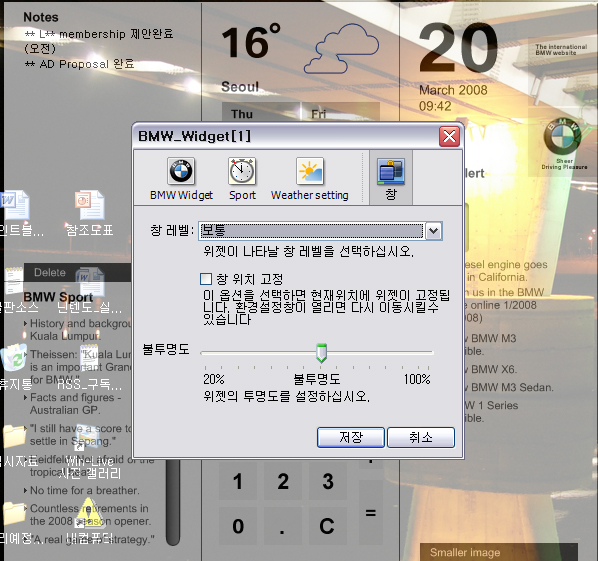This screenshot has width=598, height=561.
Task: Click the March 2008 date text
Action: (x=453, y=90)
